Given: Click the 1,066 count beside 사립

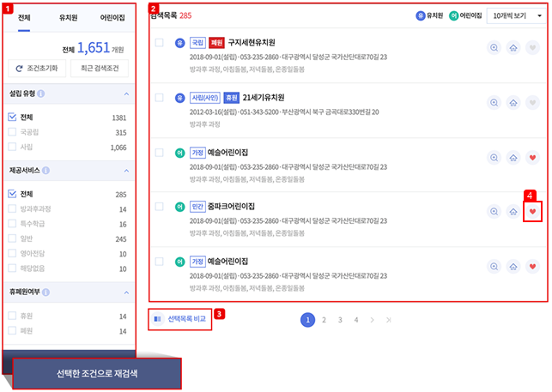Looking at the screenshot, I should 118,148.
